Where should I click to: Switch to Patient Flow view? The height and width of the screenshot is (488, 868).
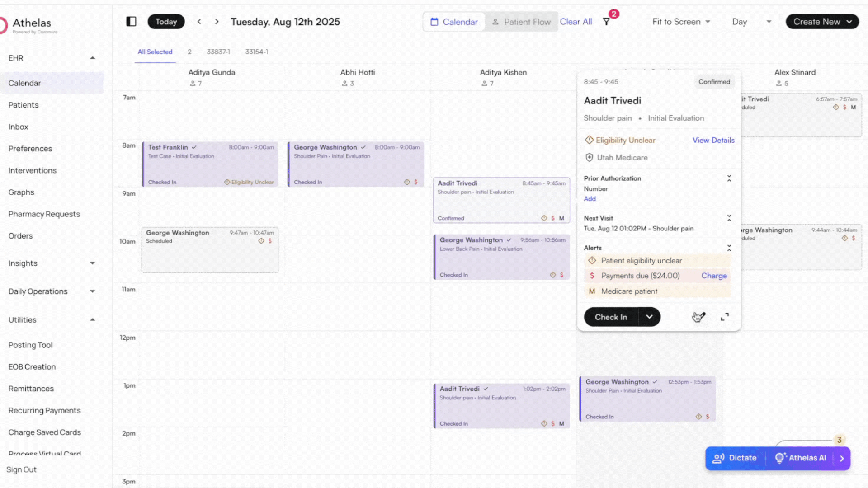pyautogui.click(x=521, y=22)
